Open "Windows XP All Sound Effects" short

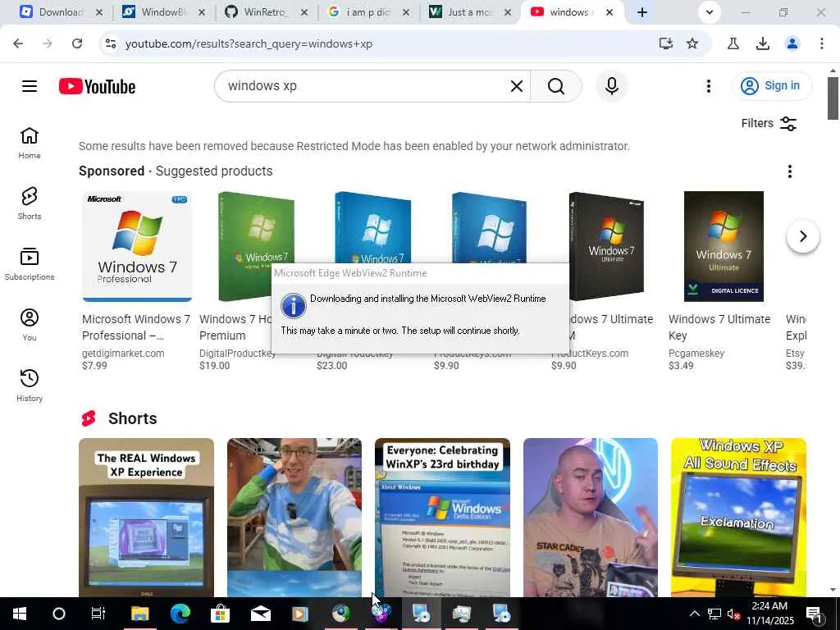click(738, 518)
